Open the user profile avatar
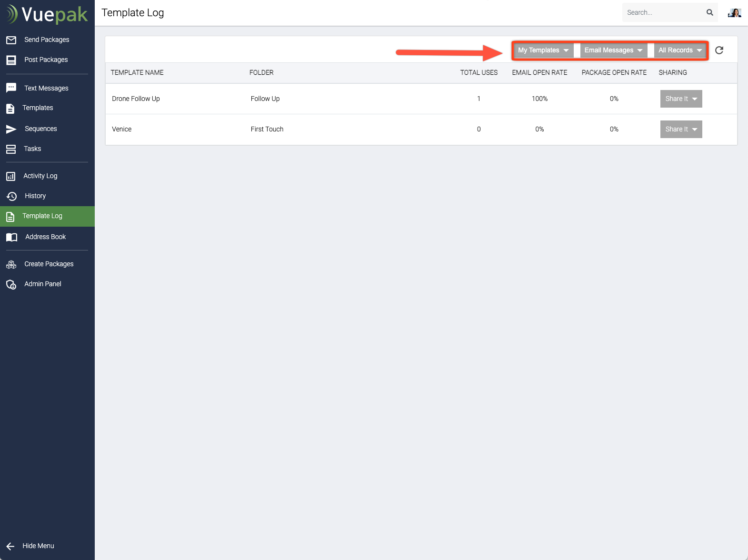Image resolution: width=748 pixels, height=560 pixels. click(x=735, y=13)
